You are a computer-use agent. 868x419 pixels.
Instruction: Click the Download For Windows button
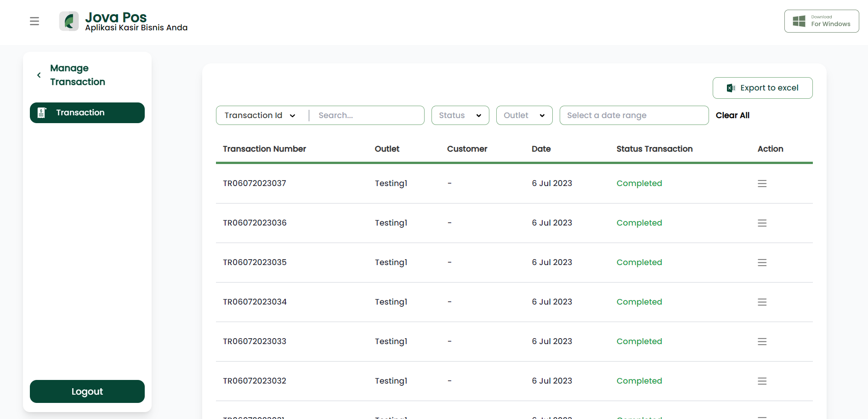pyautogui.click(x=822, y=21)
